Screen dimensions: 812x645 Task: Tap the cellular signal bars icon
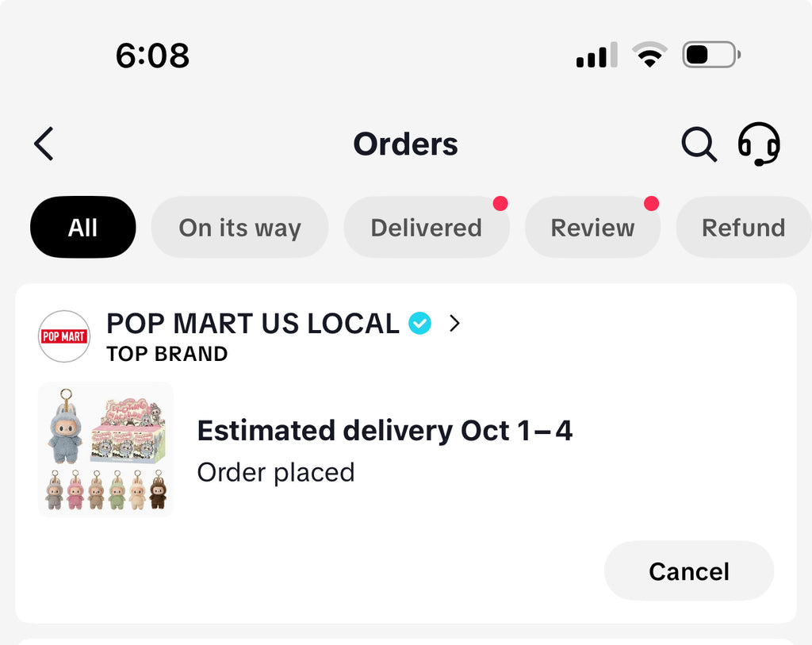click(x=596, y=56)
